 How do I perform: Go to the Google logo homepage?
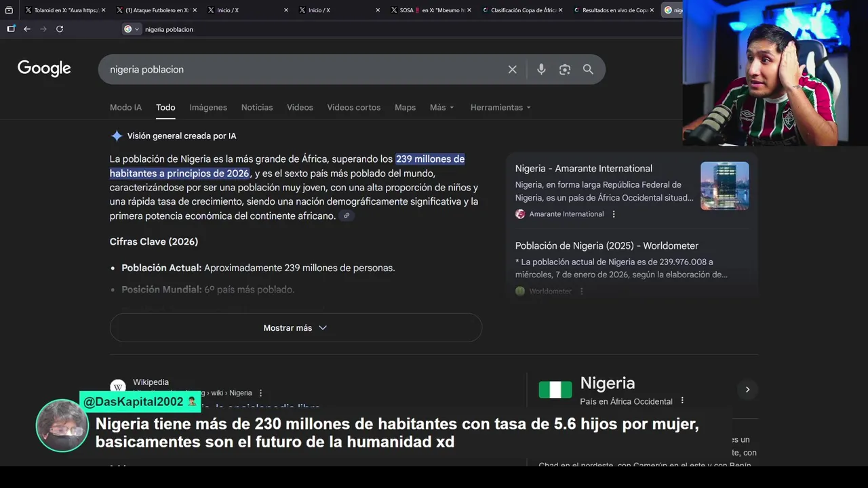(44, 68)
